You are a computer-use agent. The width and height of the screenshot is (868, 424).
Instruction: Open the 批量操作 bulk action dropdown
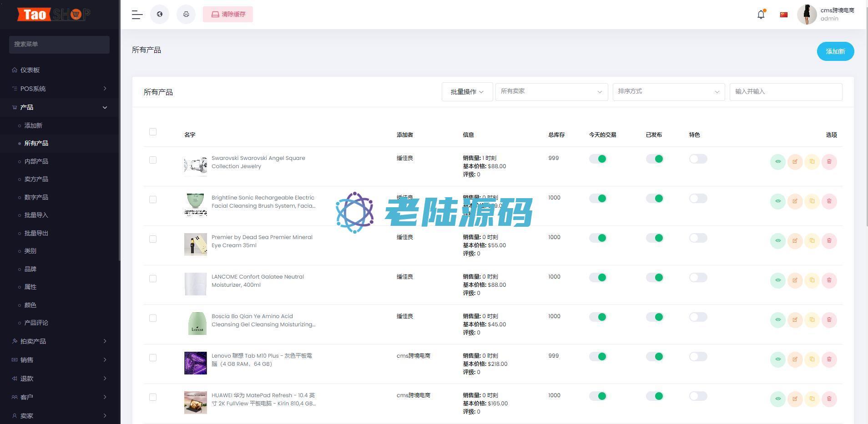click(467, 92)
